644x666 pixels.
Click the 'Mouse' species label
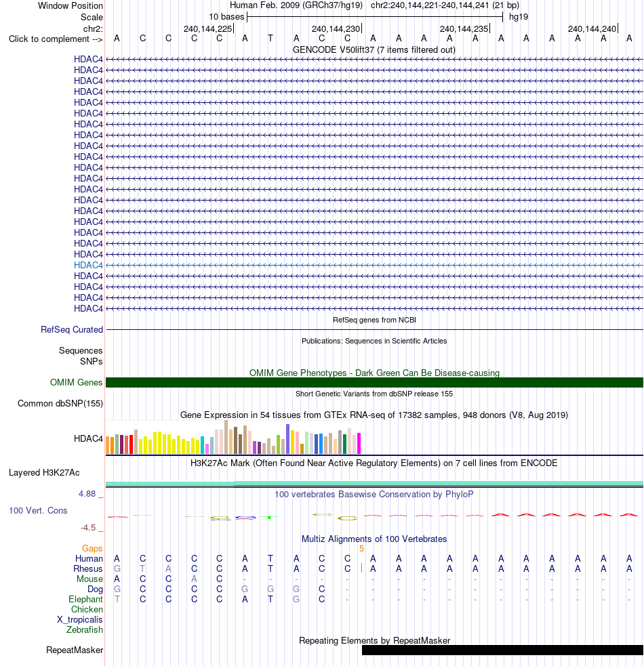point(89,579)
